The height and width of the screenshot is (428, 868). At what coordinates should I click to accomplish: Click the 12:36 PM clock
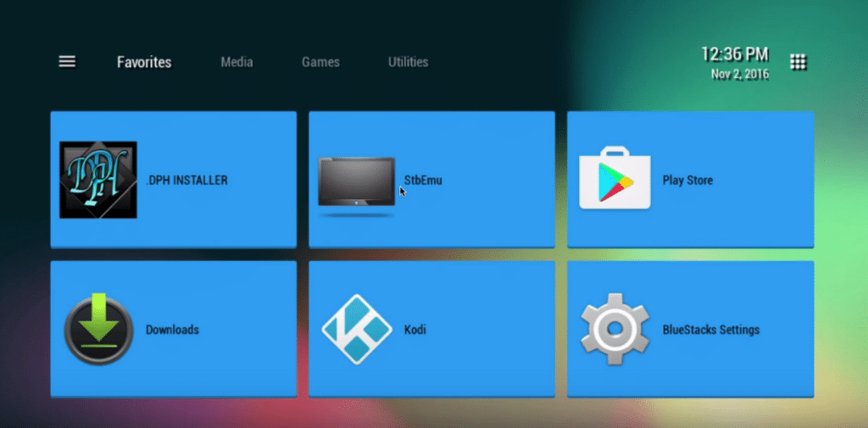735,54
